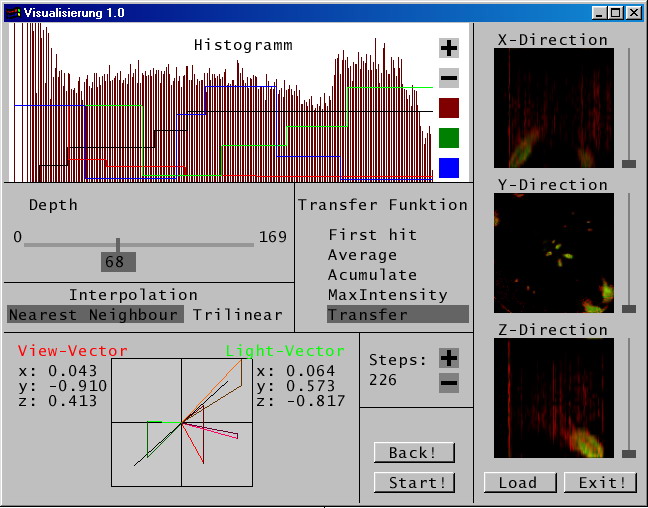Click the Back! button
Image resolution: width=648 pixels, height=508 pixels.
[414, 453]
